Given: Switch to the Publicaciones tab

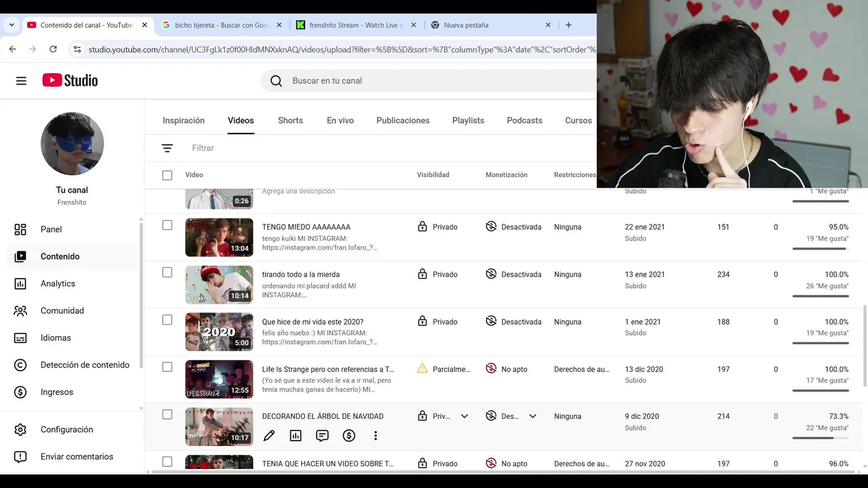Looking at the screenshot, I should [x=403, y=121].
